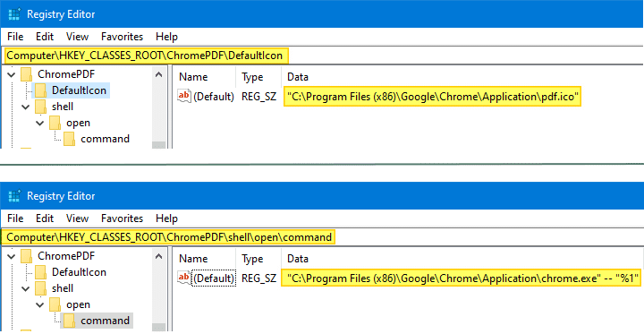Select open folder icon in top tree
The width and height of the screenshot is (644, 334).
pyautogui.click(x=55, y=123)
